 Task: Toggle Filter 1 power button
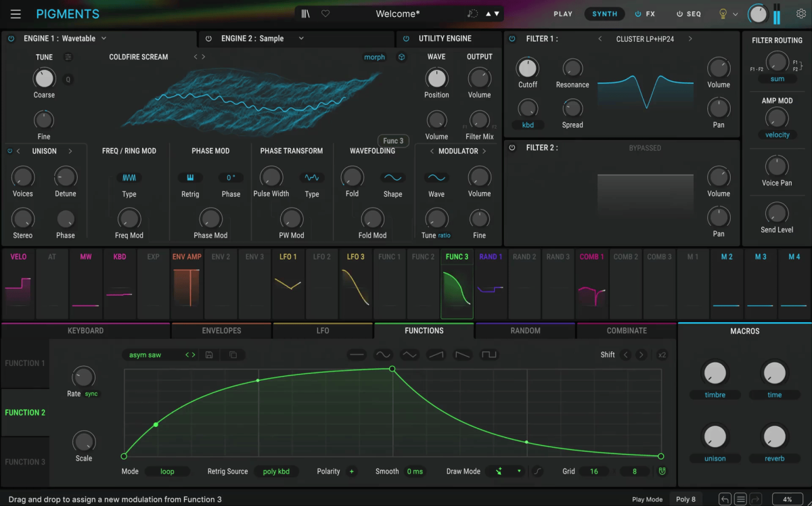tap(512, 39)
